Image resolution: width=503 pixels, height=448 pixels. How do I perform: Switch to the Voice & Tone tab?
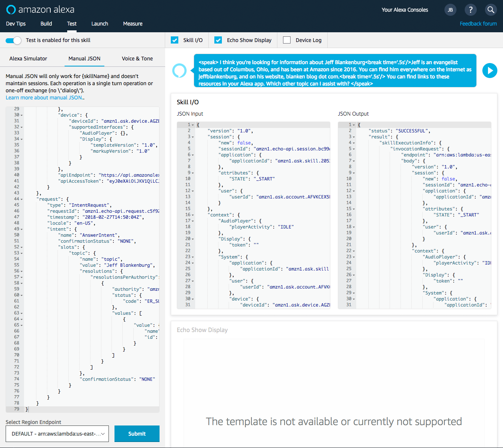[x=137, y=59]
